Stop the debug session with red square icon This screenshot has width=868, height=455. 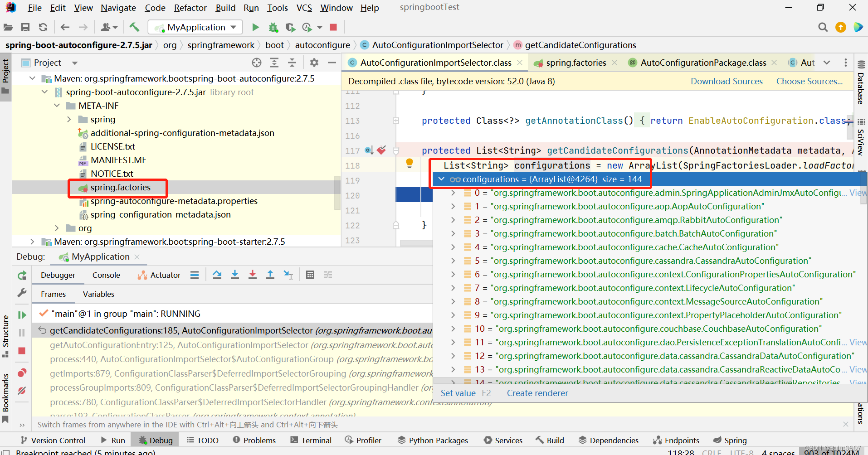pyautogui.click(x=21, y=351)
